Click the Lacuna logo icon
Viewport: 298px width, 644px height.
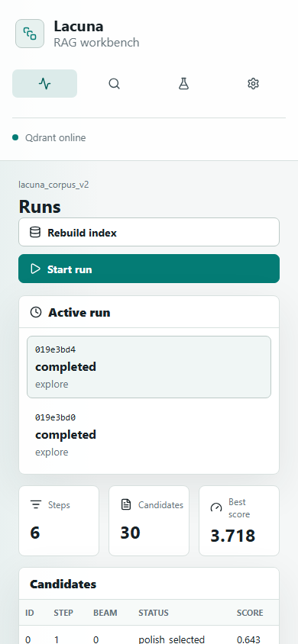30,34
